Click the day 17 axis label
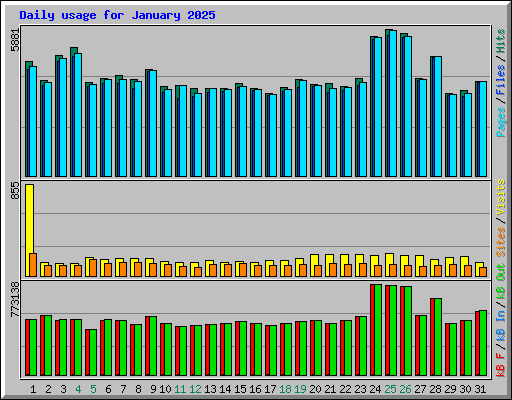This screenshot has height=400, width=512. (270, 389)
